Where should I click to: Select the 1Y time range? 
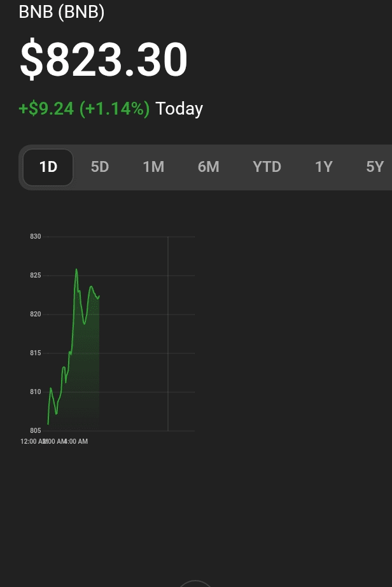click(324, 167)
